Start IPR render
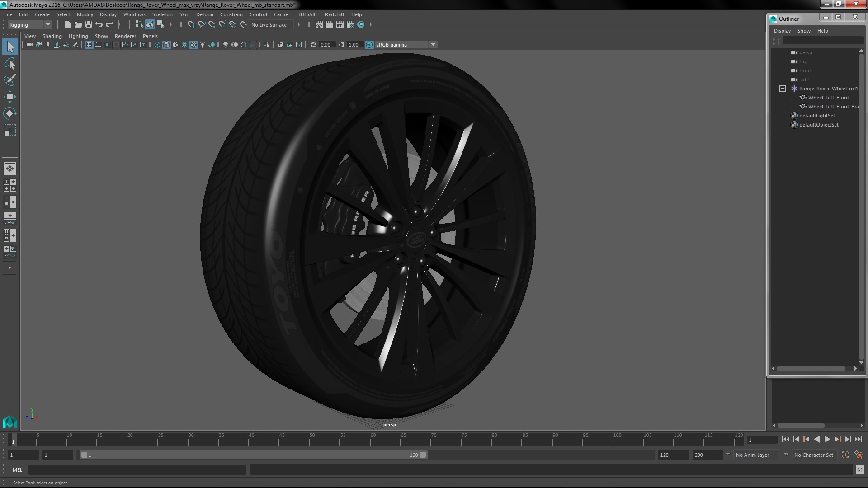 coord(340,25)
